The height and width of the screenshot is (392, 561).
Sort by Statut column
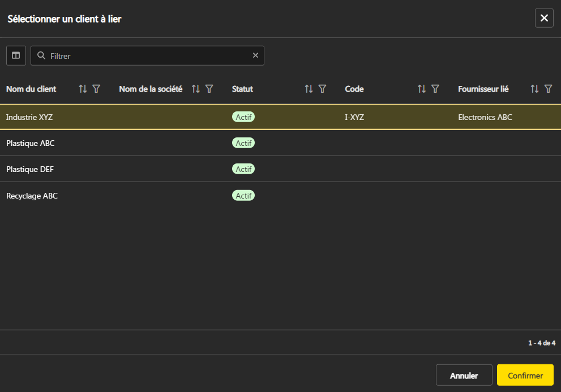click(309, 89)
